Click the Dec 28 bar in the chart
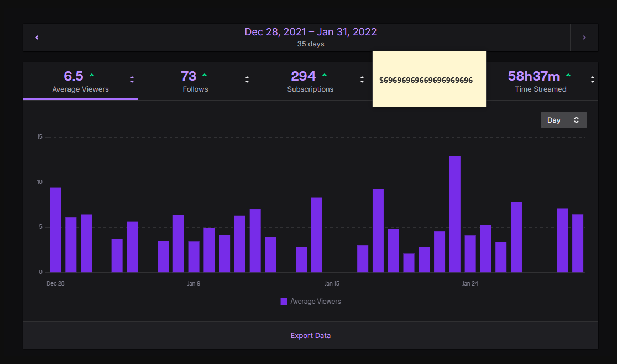The height and width of the screenshot is (364, 617). tap(55, 230)
